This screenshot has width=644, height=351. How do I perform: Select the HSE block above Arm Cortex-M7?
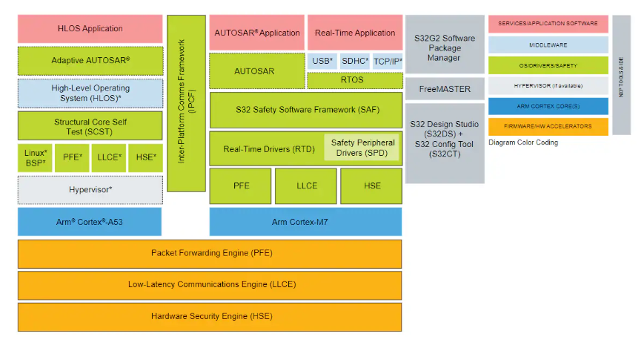click(371, 186)
